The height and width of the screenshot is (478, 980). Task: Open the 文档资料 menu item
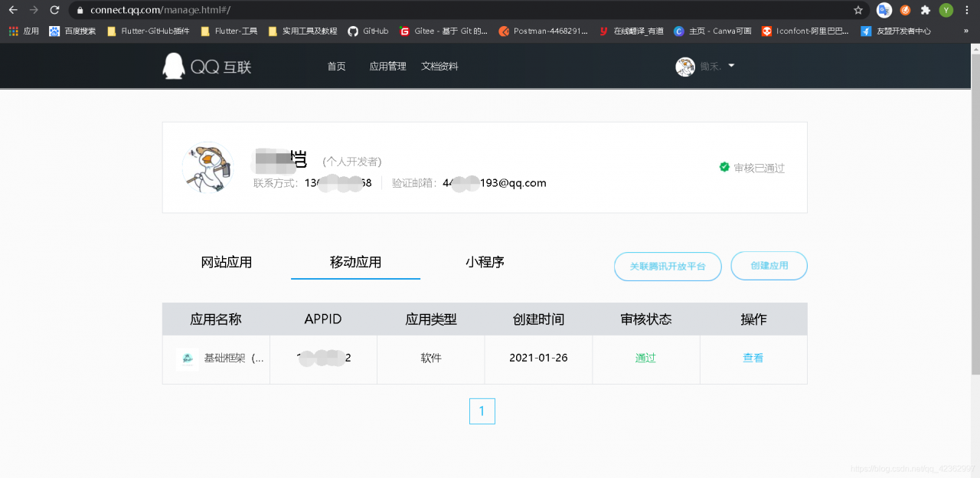coord(439,66)
